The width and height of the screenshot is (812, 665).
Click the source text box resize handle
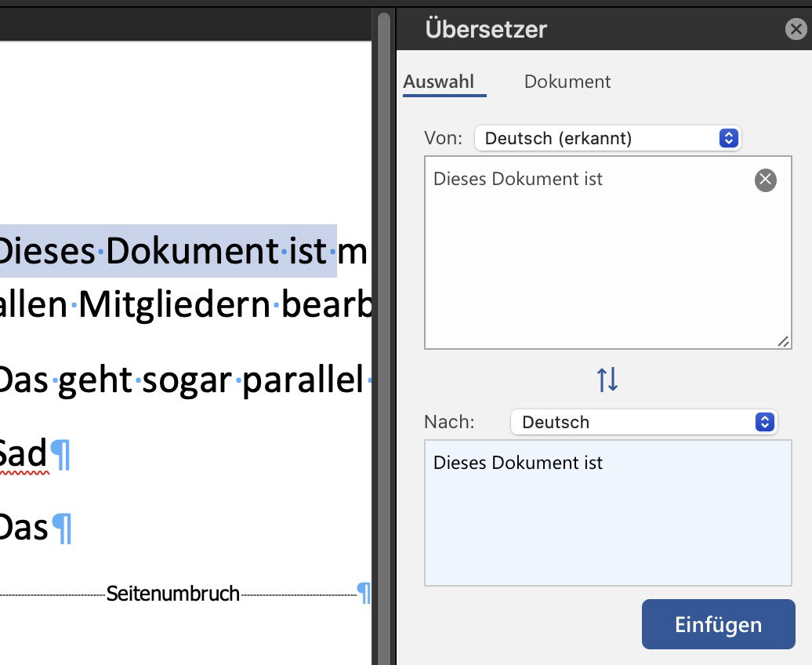[783, 341]
